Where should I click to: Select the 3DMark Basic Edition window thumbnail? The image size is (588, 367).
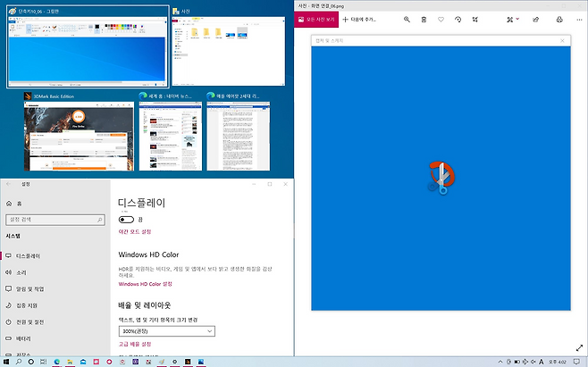pyautogui.click(x=80, y=135)
